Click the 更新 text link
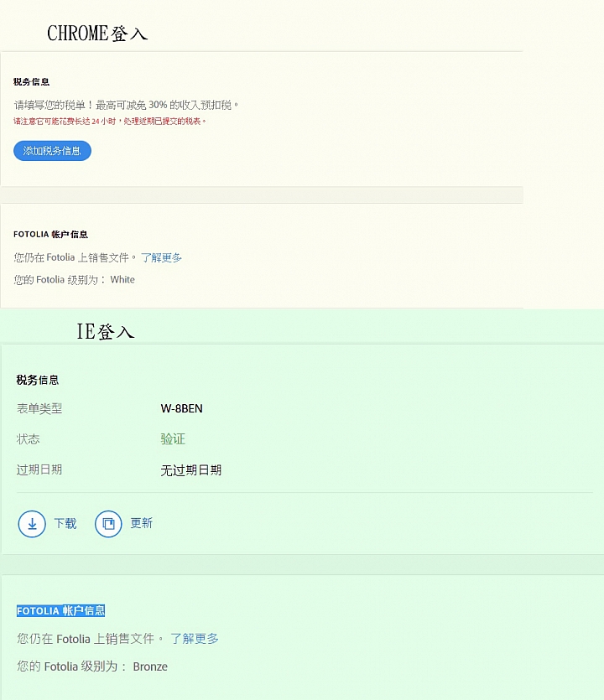 [142, 523]
